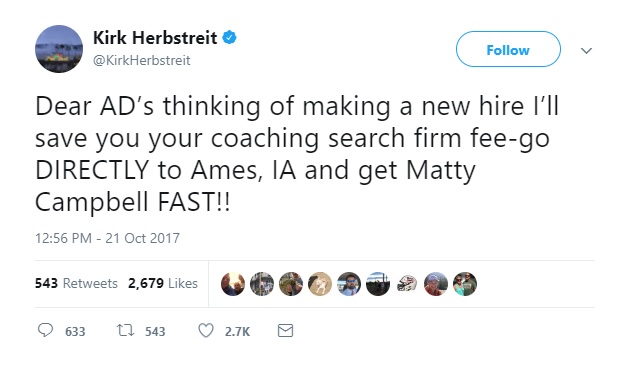The image size is (630, 365).
Task: Like the tweet with heart icon
Action: click(206, 331)
